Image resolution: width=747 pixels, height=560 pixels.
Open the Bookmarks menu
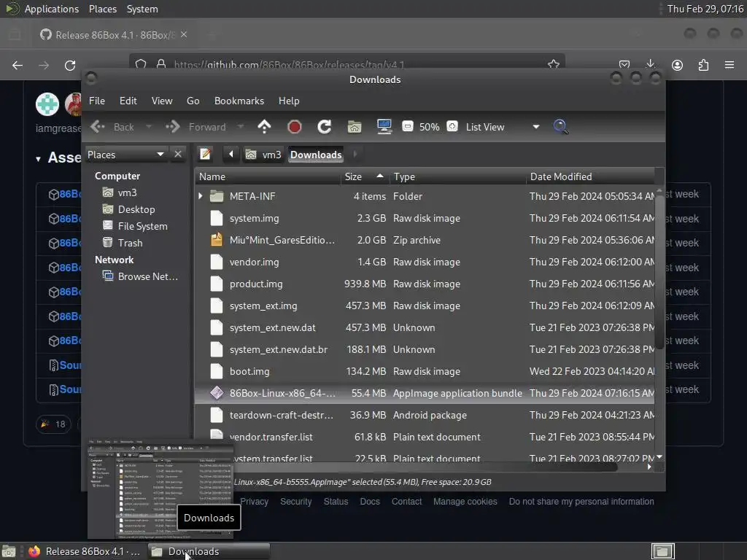click(239, 101)
